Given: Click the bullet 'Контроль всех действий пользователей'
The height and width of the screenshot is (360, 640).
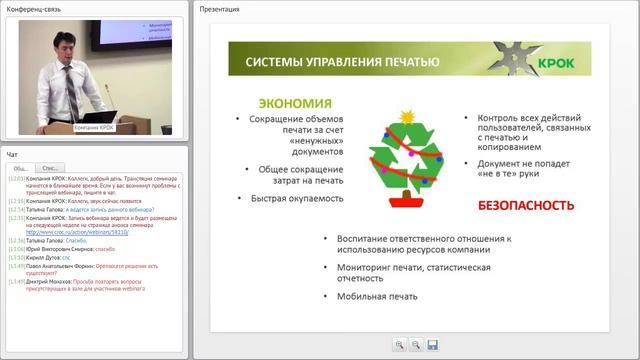Looking at the screenshot, I should (534, 132).
